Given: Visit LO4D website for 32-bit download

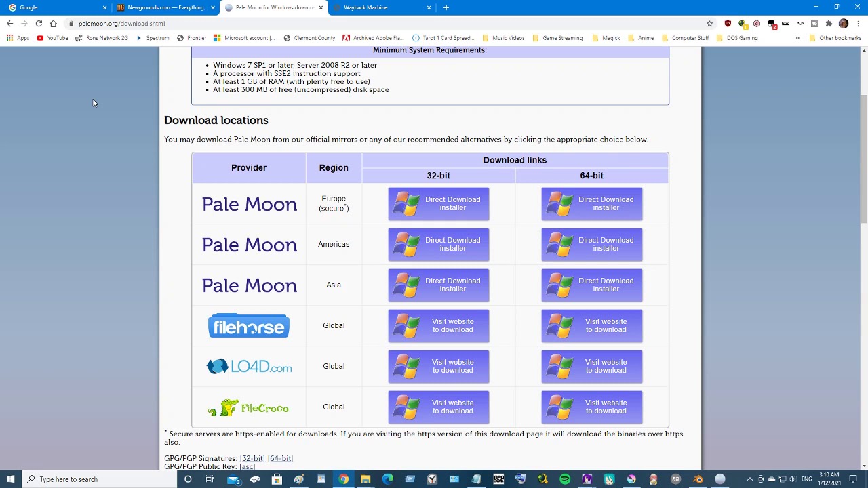Looking at the screenshot, I should pyautogui.click(x=439, y=367).
